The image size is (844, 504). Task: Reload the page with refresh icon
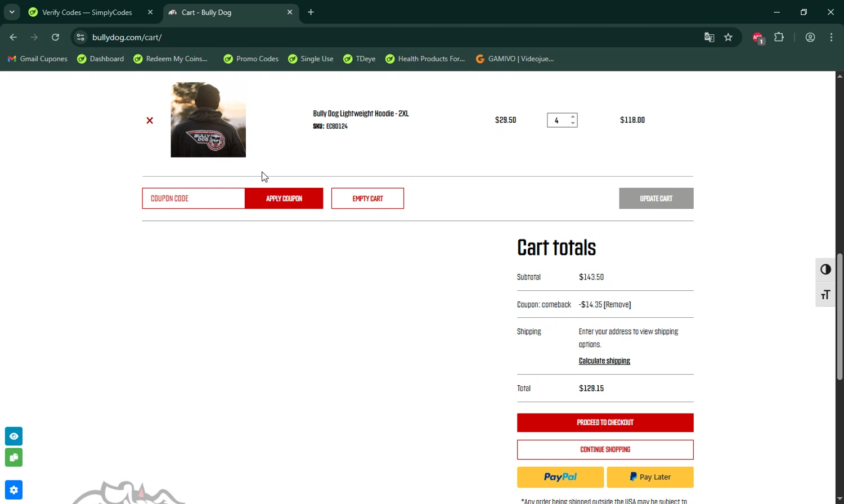(x=55, y=37)
